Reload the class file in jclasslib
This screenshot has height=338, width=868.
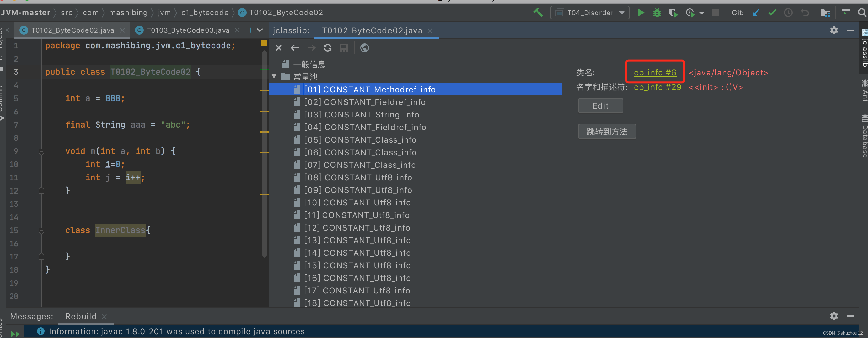(x=328, y=48)
